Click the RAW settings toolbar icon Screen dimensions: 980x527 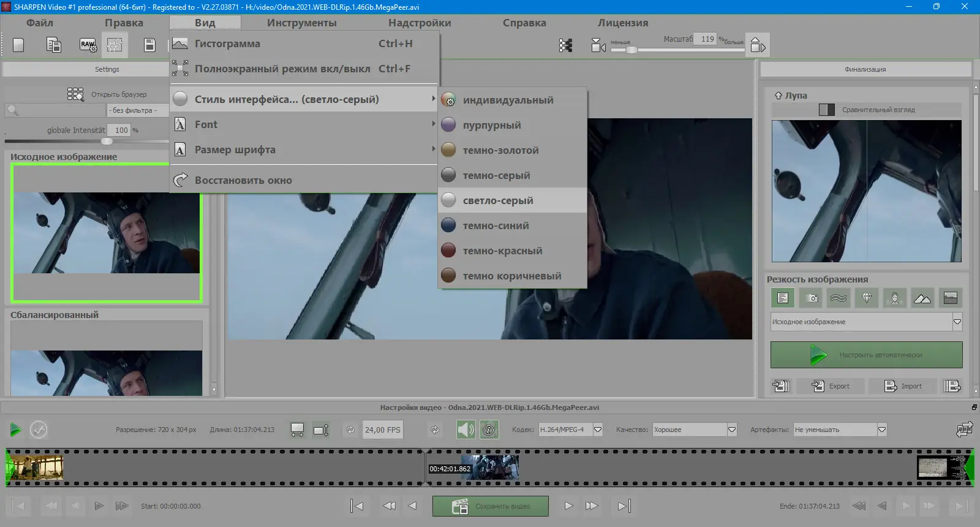[x=88, y=45]
